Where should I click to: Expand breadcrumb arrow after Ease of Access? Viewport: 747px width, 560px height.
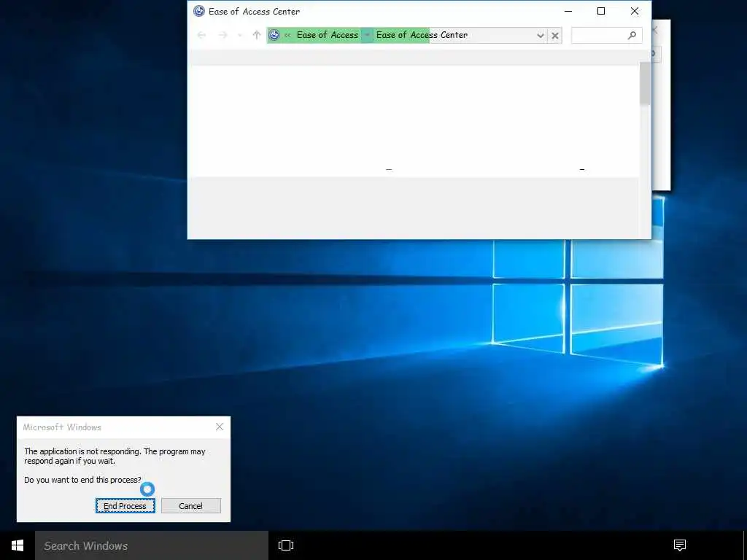368,35
